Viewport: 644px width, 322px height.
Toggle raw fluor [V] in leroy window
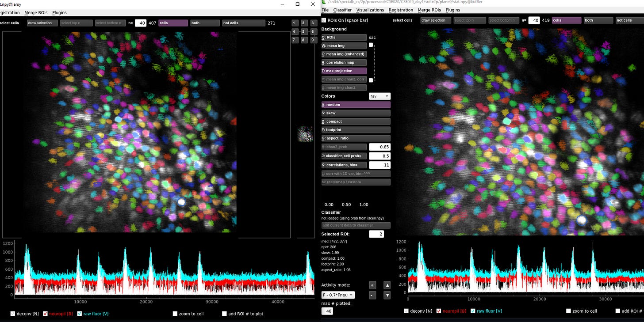tap(79, 314)
